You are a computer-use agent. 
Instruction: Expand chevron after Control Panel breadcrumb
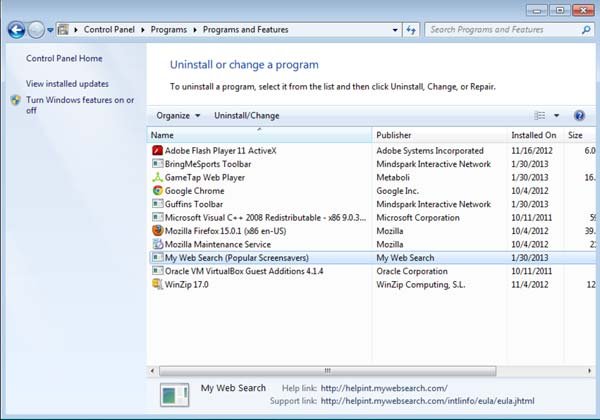tap(142, 30)
